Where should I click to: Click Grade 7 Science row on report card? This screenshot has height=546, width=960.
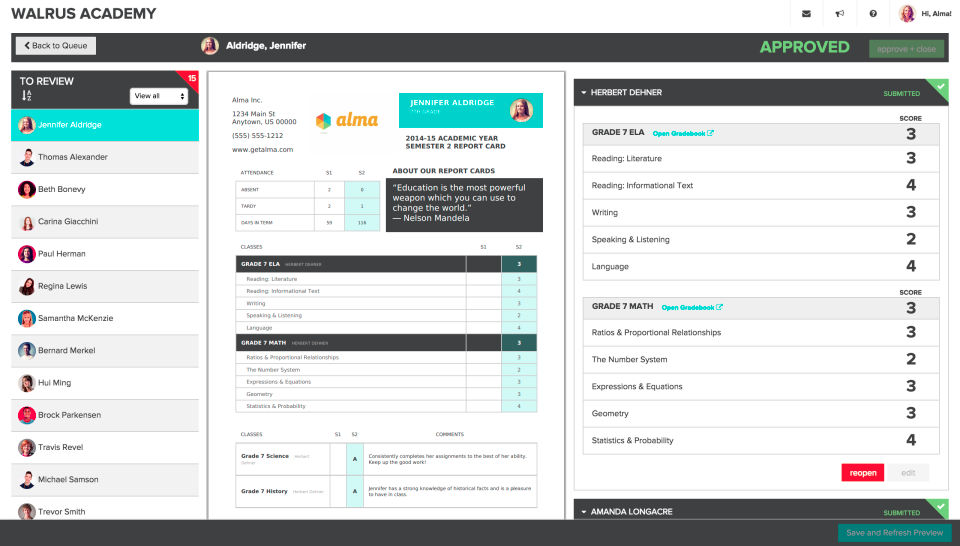click(386, 459)
